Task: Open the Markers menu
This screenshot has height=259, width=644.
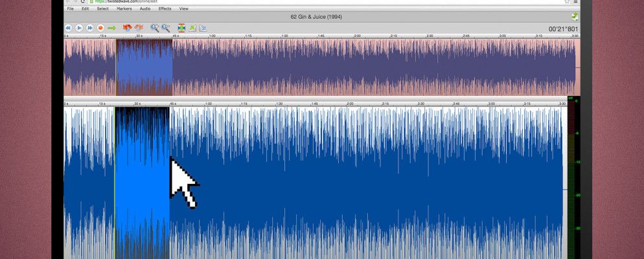Action: (124, 8)
